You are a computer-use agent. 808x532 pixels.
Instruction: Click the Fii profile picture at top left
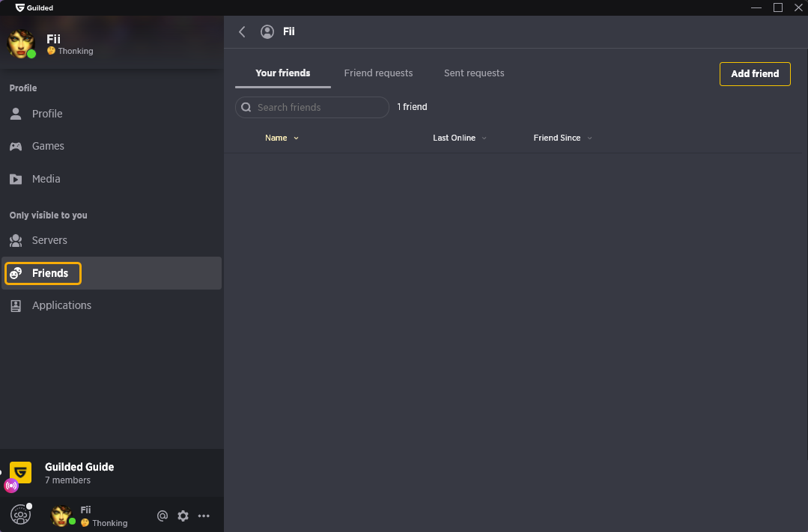21,43
